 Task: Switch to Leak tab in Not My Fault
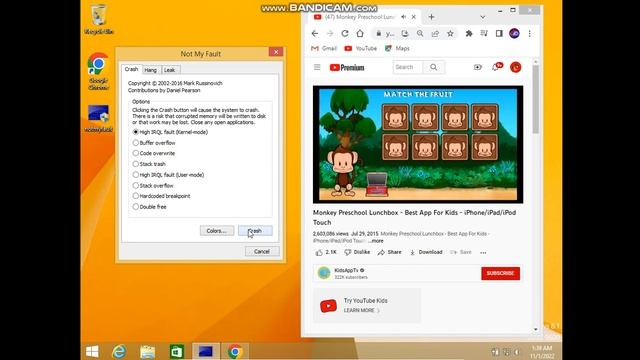click(x=169, y=70)
